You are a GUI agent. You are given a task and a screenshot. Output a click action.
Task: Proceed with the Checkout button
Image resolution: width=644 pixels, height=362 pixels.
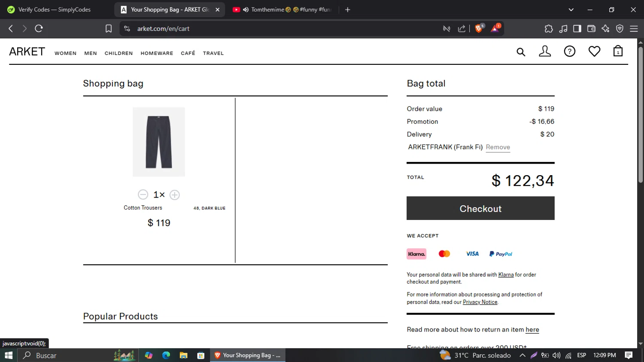coord(480,208)
